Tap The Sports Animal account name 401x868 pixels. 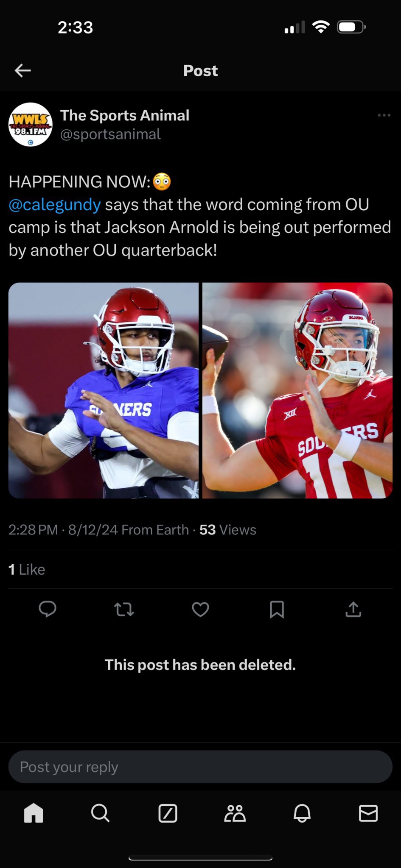[125, 115]
